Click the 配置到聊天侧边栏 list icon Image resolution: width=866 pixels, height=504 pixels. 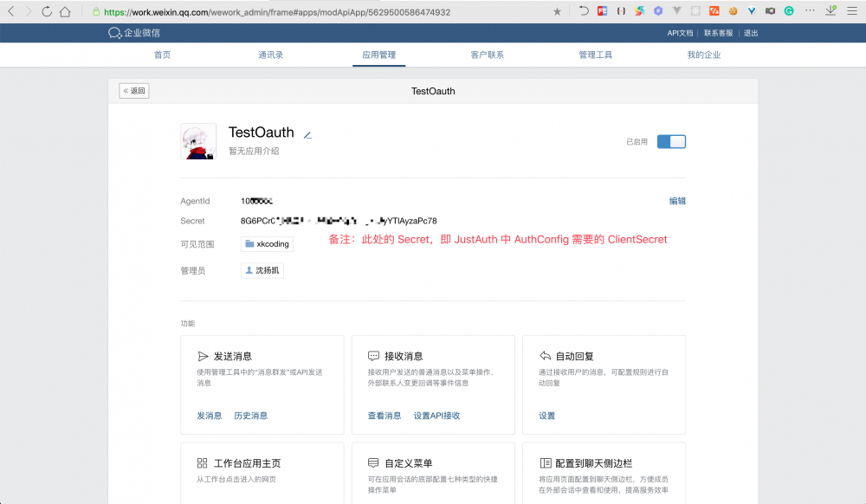pyautogui.click(x=544, y=462)
